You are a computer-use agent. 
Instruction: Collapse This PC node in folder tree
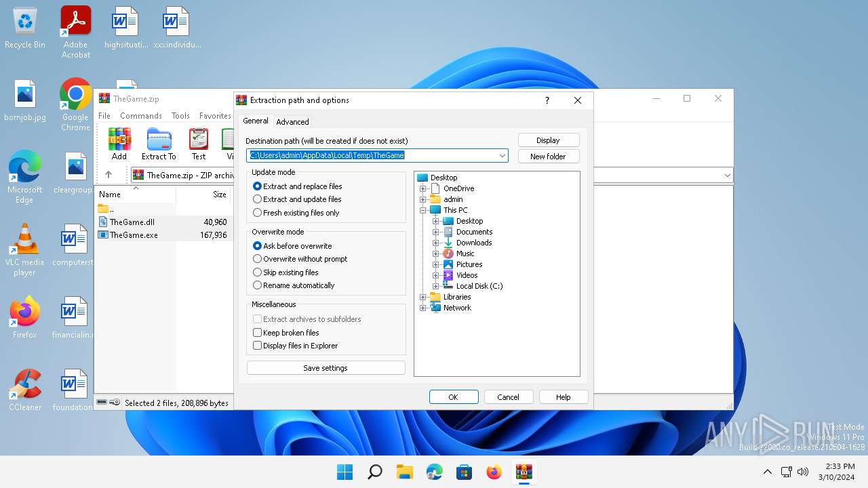coord(423,210)
